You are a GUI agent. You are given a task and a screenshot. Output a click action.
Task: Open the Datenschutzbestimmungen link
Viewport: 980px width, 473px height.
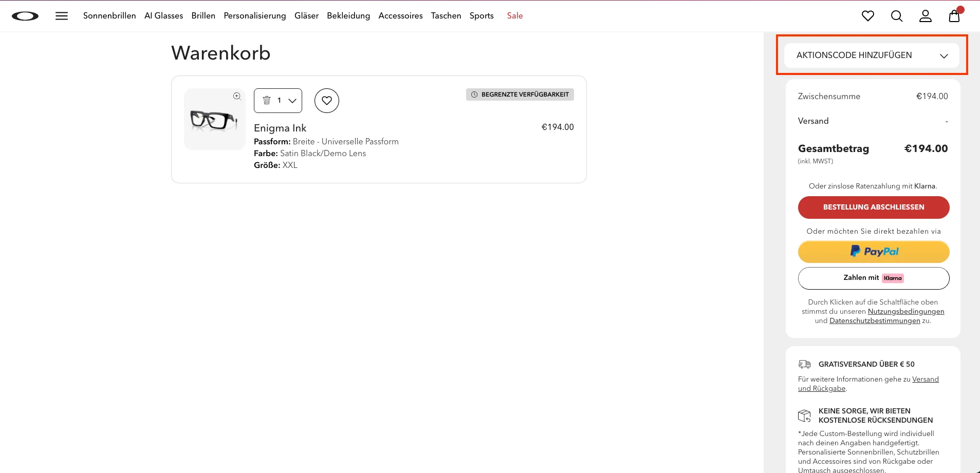coord(875,321)
